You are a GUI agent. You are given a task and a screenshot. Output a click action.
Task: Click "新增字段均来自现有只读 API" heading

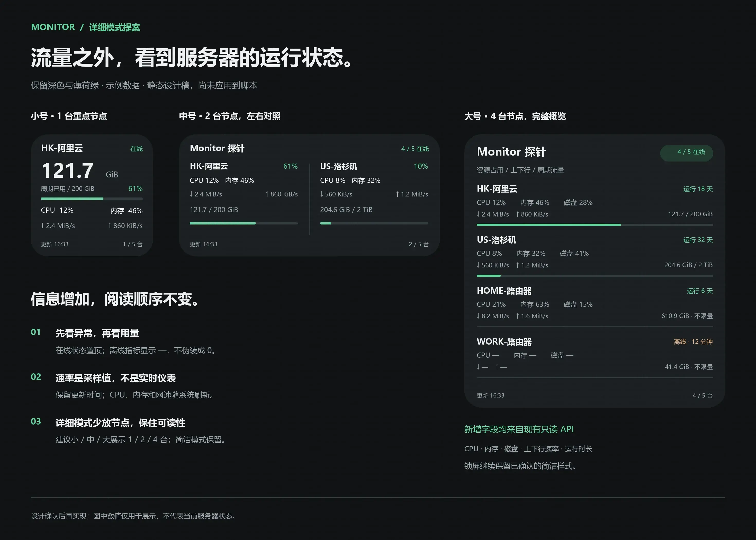[x=519, y=429]
